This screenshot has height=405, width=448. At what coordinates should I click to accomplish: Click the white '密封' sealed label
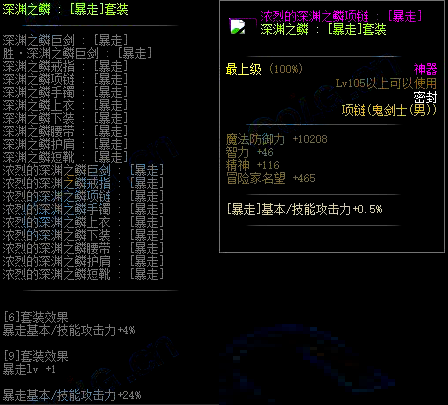tap(425, 97)
